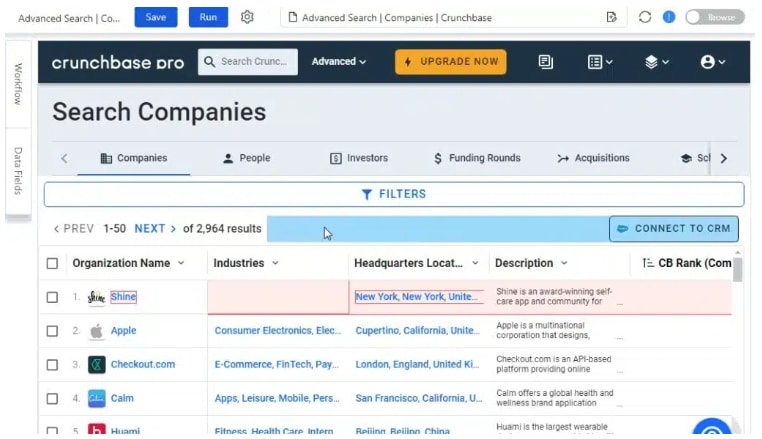The width and height of the screenshot is (762, 439).
Task: Click the Search Crunchbase input field
Action: click(248, 62)
